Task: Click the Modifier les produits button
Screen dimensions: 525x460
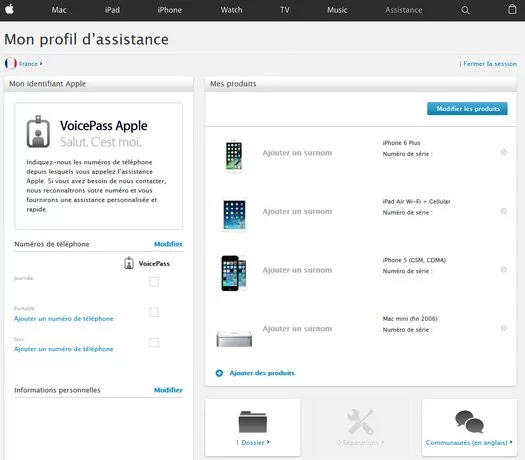Action: 467,108
